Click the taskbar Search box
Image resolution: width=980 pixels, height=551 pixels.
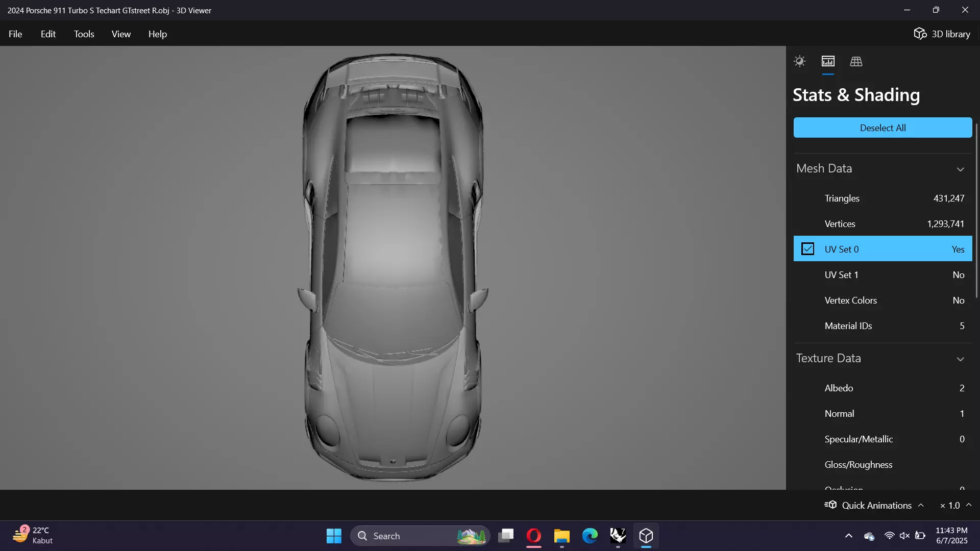tap(420, 536)
